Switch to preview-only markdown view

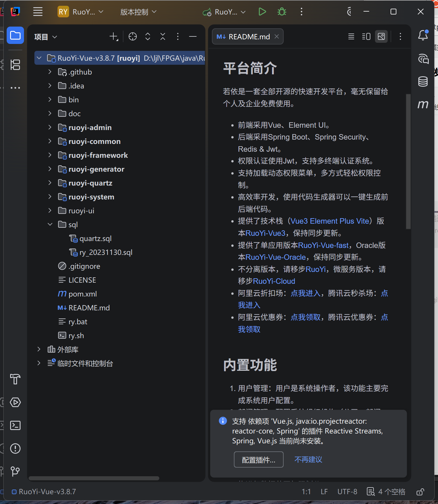coord(381,37)
